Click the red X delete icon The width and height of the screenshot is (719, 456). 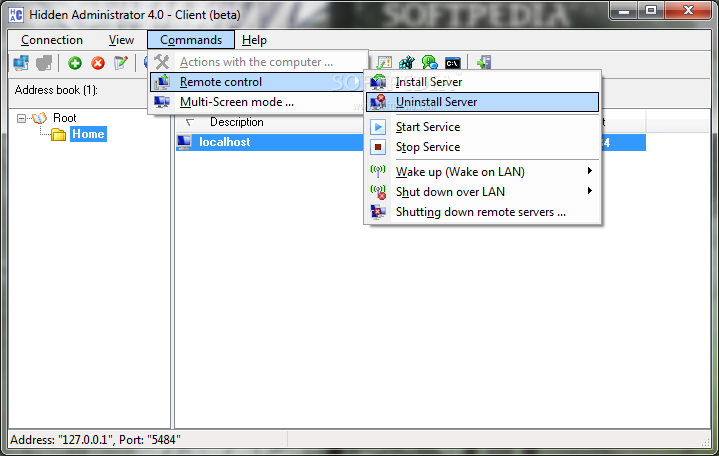98,63
